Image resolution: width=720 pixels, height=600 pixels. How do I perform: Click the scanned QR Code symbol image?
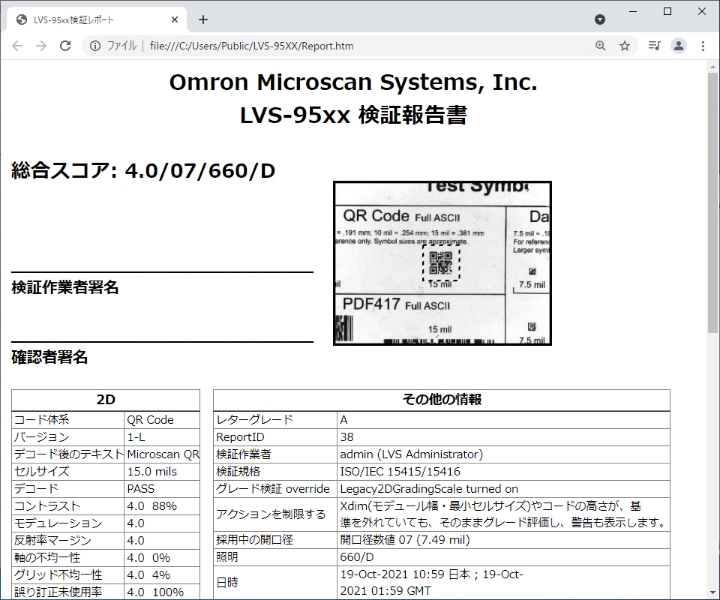click(x=442, y=263)
